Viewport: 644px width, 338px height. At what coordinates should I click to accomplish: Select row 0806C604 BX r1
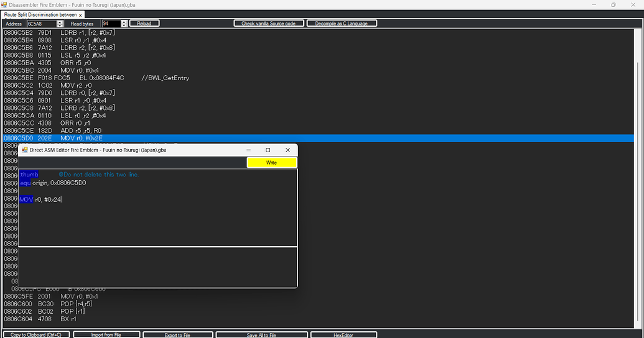(x=319, y=319)
